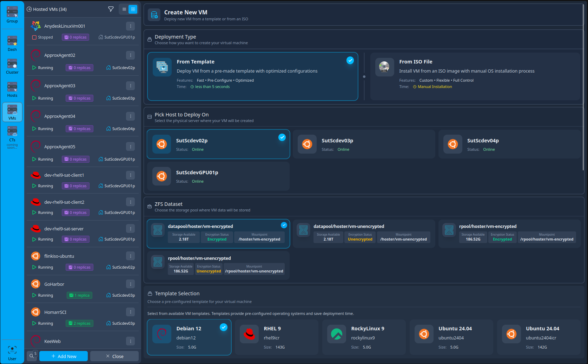
Task: Click the Add New button
Action: [x=63, y=356]
